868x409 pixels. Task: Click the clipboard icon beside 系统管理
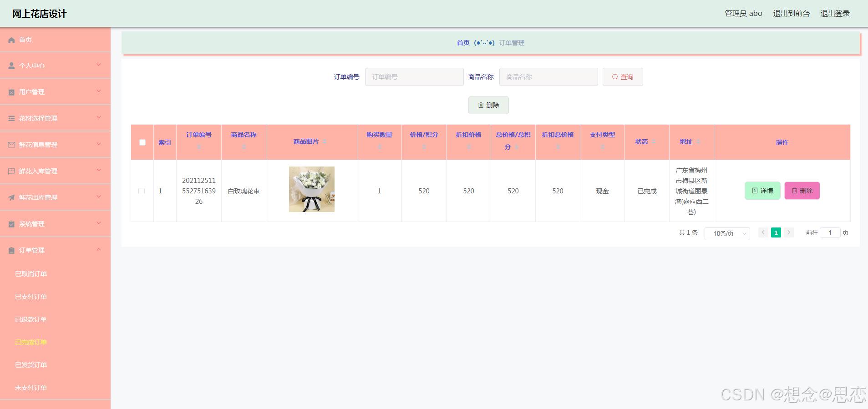(12, 224)
